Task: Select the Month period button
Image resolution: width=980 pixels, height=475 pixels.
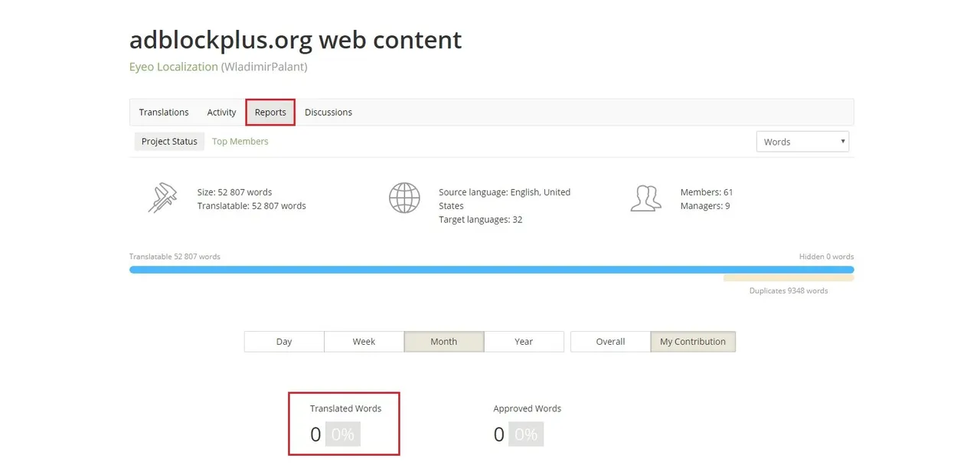Action: (444, 342)
